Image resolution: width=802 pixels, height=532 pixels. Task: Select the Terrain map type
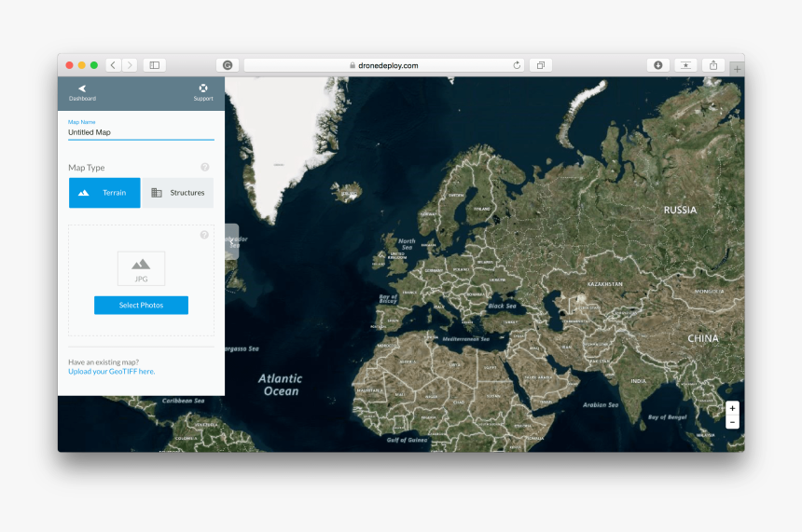pos(104,193)
